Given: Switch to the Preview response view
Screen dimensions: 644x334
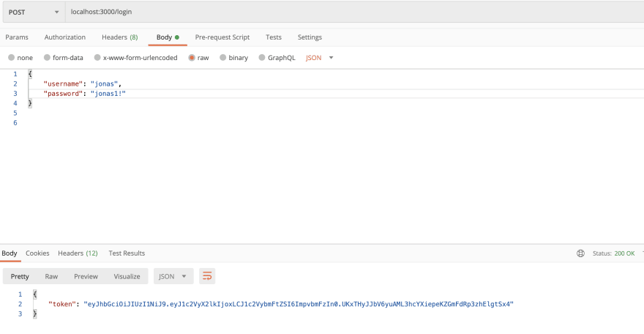Looking at the screenshot, I should 86,276.
